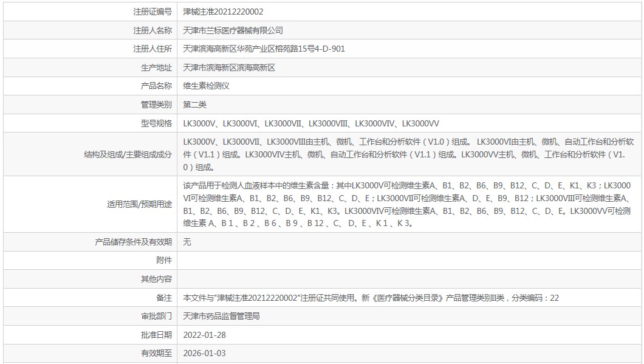644x364 pixels.
Task: Select the 产品储存条件及有效期 label
Action: tap(134, 242)
